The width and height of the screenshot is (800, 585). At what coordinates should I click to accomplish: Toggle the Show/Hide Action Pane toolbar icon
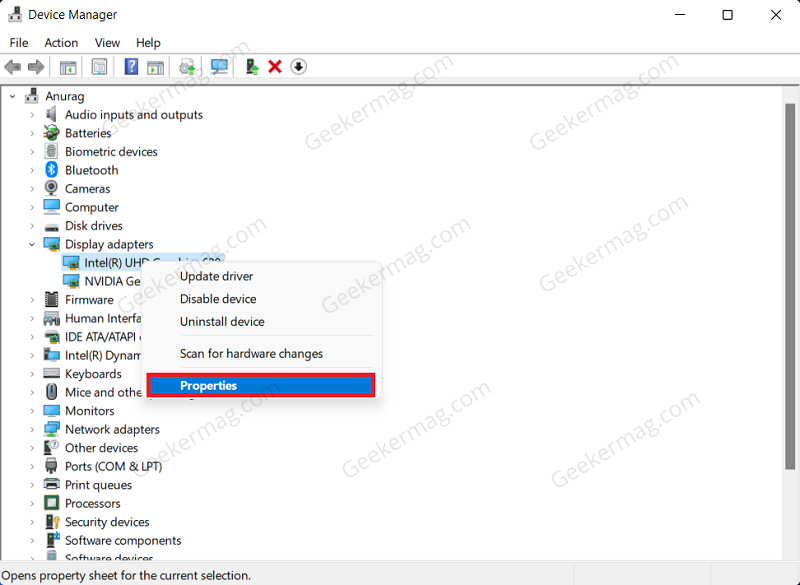tap(155, 67)
